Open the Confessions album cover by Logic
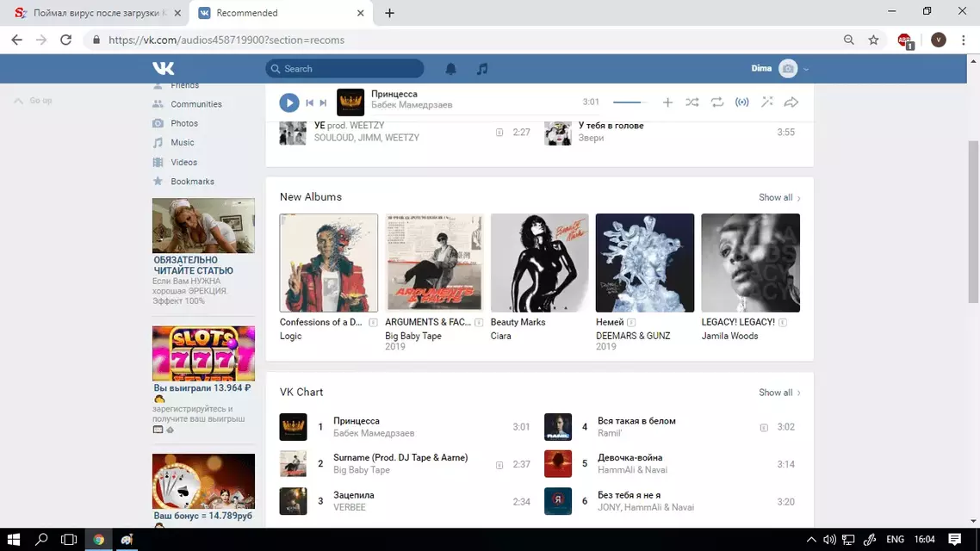This screenshot has height=551, width=980. 329,263
